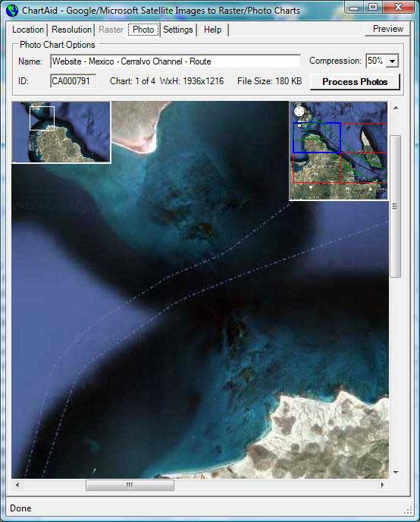
Task: Click the vertical scrollbar up arrow
Action: coord(396,108)
